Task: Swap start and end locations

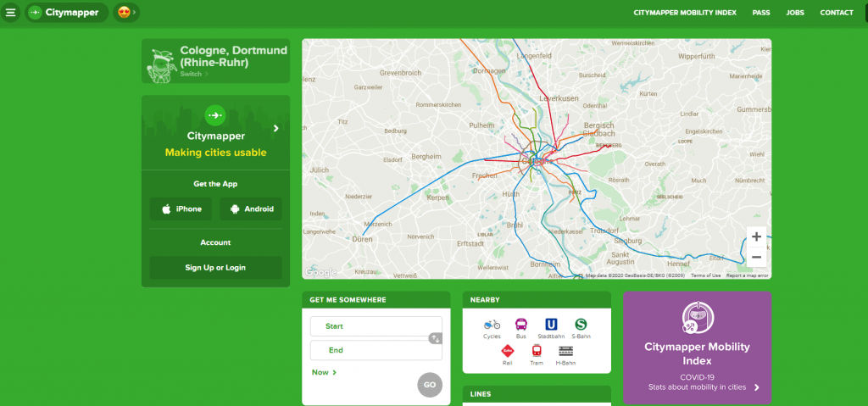Action: point(435,338)
